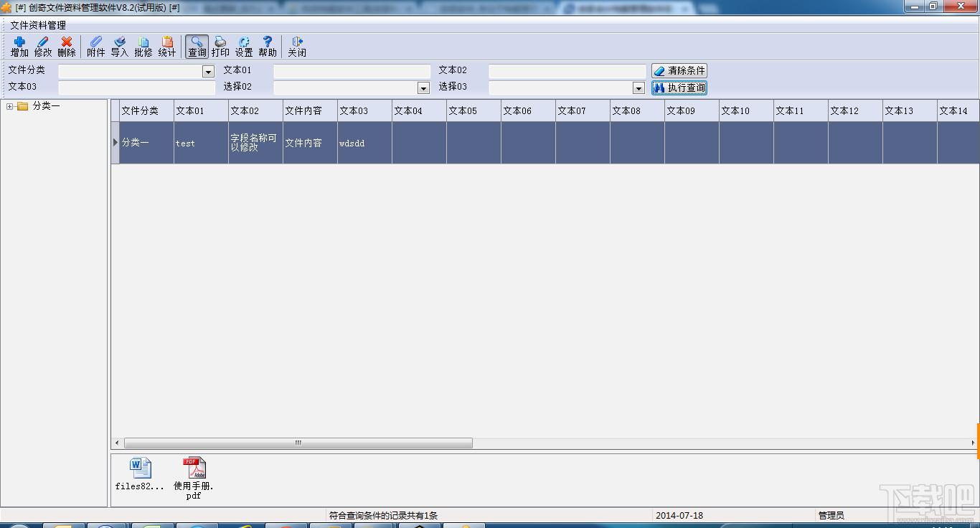
Task: Open the 附件 (Attachment) tool
Action: pyautogui.click(x=95, y=47)
